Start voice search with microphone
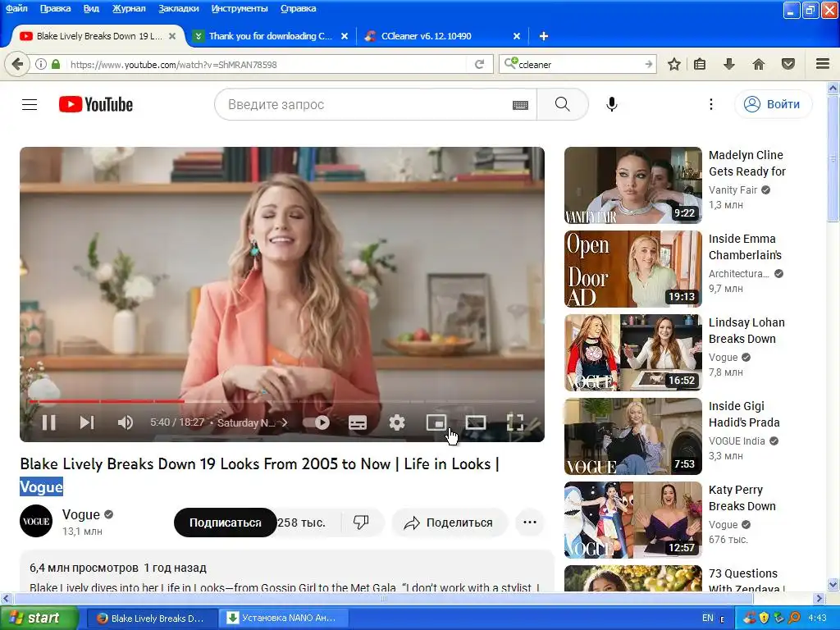The height and width of the screenshot is (630, 840). point(612,104)
